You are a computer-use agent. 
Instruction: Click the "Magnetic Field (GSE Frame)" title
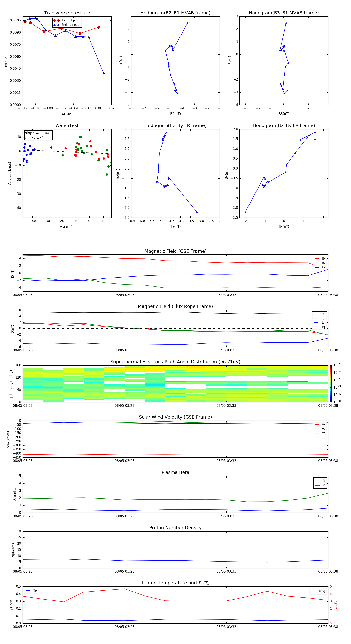point(175,251)
